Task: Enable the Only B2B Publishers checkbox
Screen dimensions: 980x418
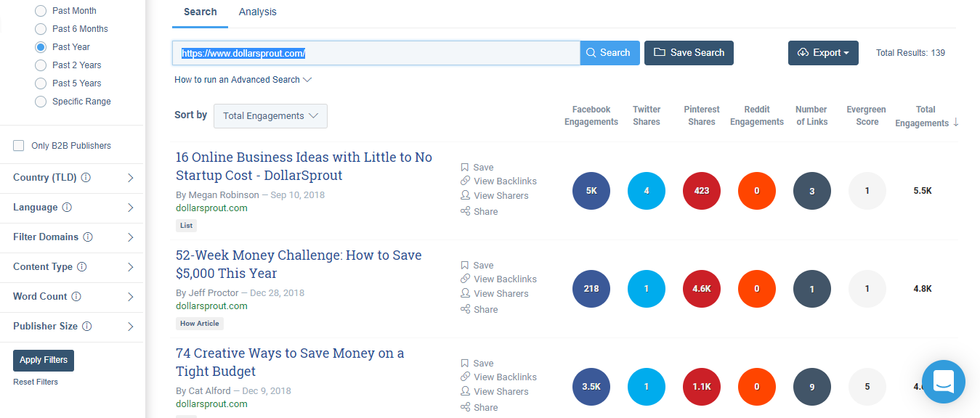Action: (x=19, y=146)
